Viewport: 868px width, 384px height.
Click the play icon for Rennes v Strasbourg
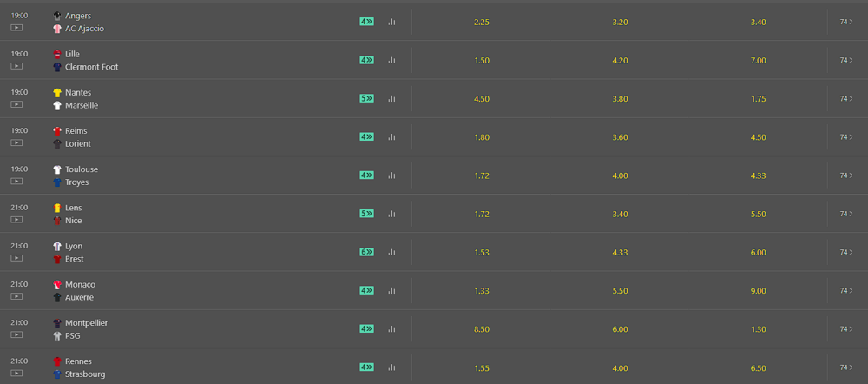[16, 373]
